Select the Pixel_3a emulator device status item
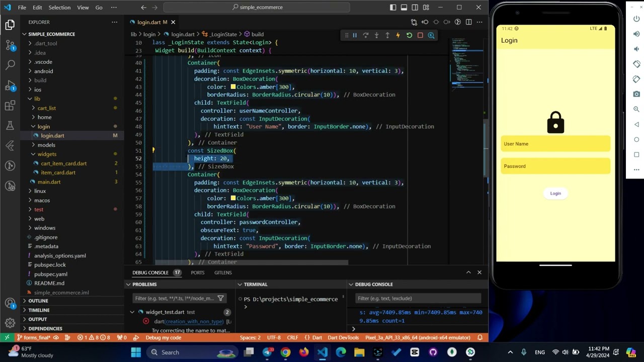Image resolution: width=644 pixels, height=362 pixels. tap(418, 338)
